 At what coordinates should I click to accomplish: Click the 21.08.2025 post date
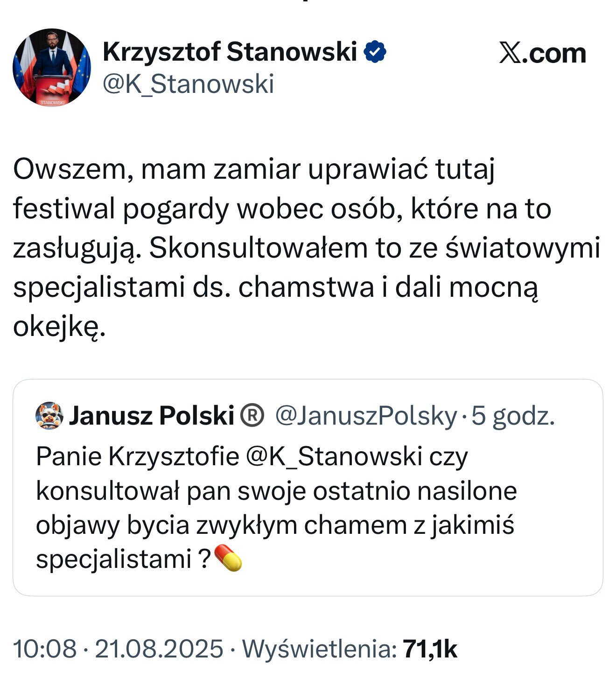click(x=159, y=649)
